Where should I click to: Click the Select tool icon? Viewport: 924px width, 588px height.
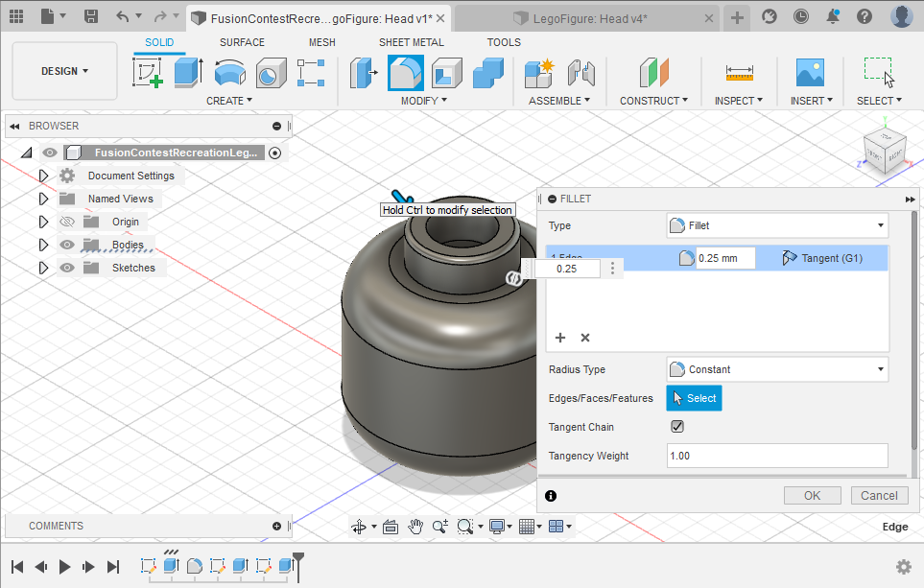pos(879,73)
